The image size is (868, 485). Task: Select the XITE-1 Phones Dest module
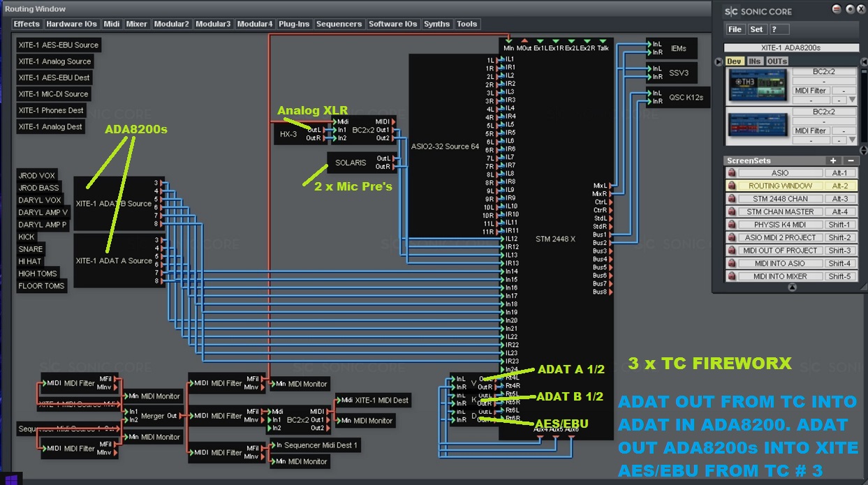coord(51,110)
